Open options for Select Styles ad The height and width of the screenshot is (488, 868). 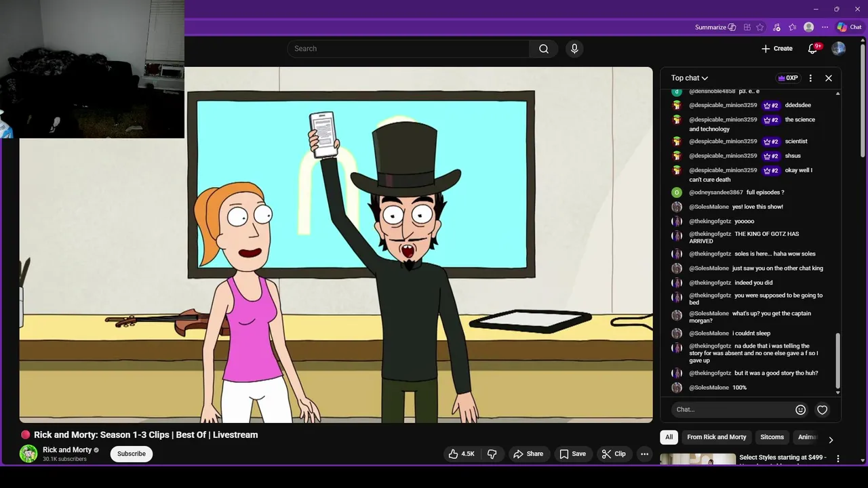[x=837, y=459]
